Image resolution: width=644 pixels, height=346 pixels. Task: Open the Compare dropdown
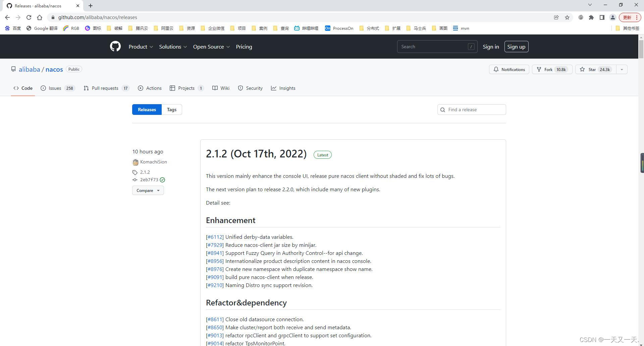tap(148, 190)
